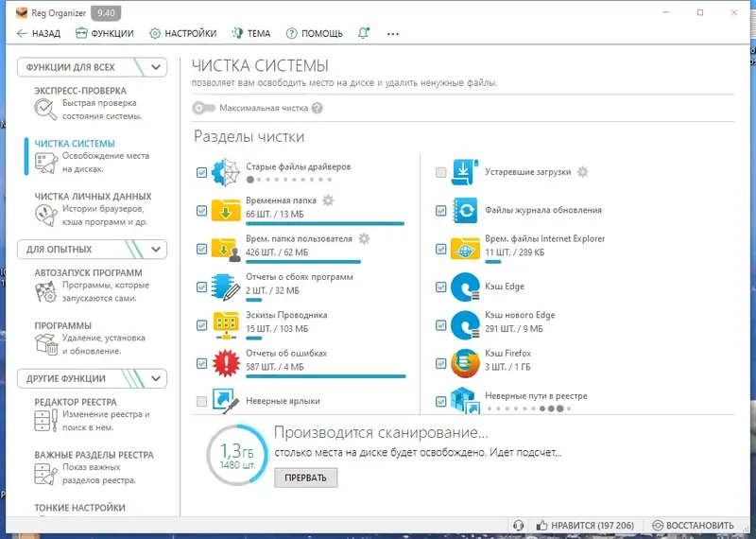Click the red Error reports icon
This screenshot has height=539, width=756.
(x=226, y=363)
